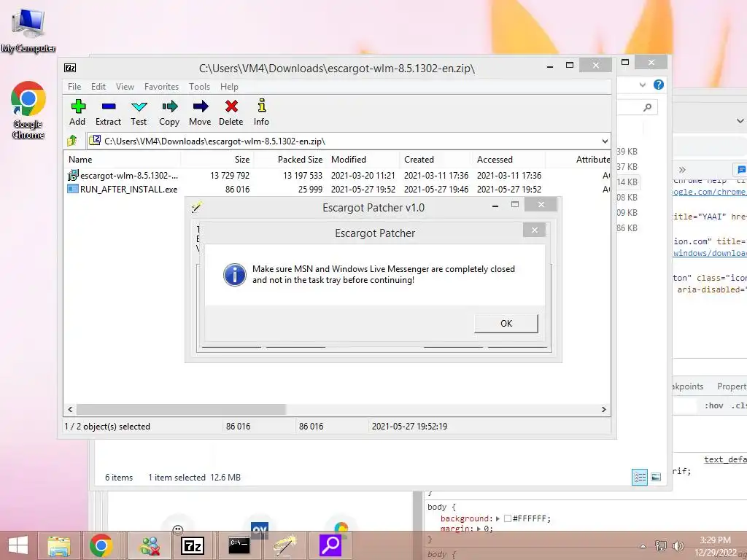Click the Move toolbar icon
The image size is (747, 560).
200,112
